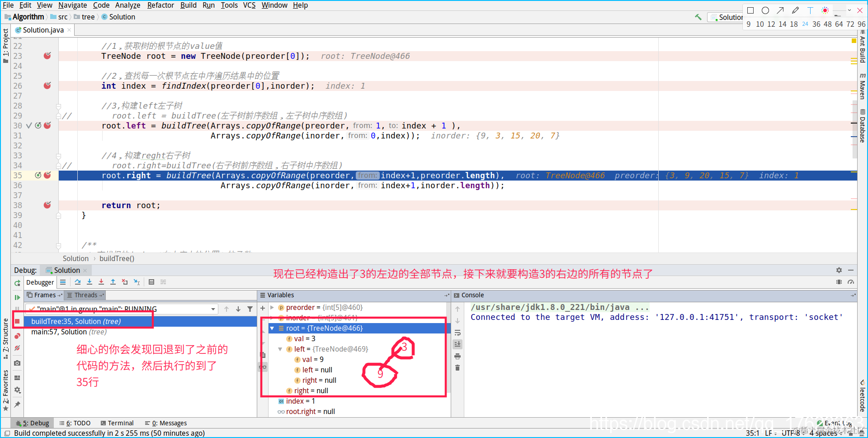The width and height of the screenshot is (868, 438).
Task: Click the filter funnel icon in Frames
Action: coord(250,309)
